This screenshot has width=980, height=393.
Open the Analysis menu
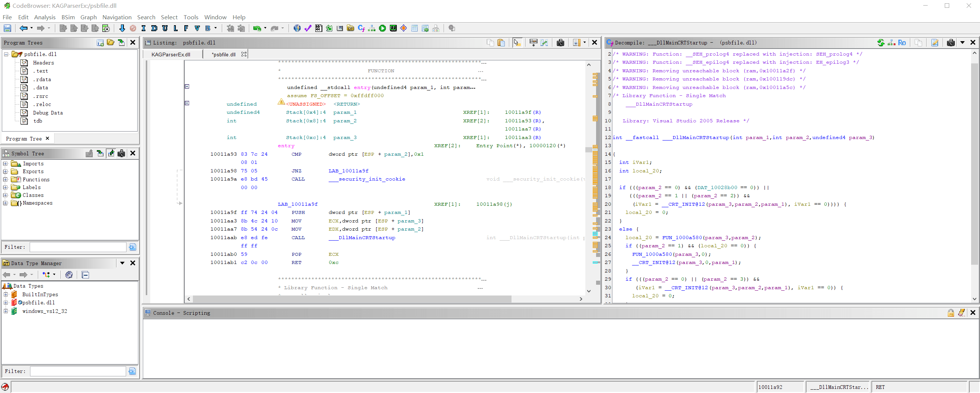45,17
